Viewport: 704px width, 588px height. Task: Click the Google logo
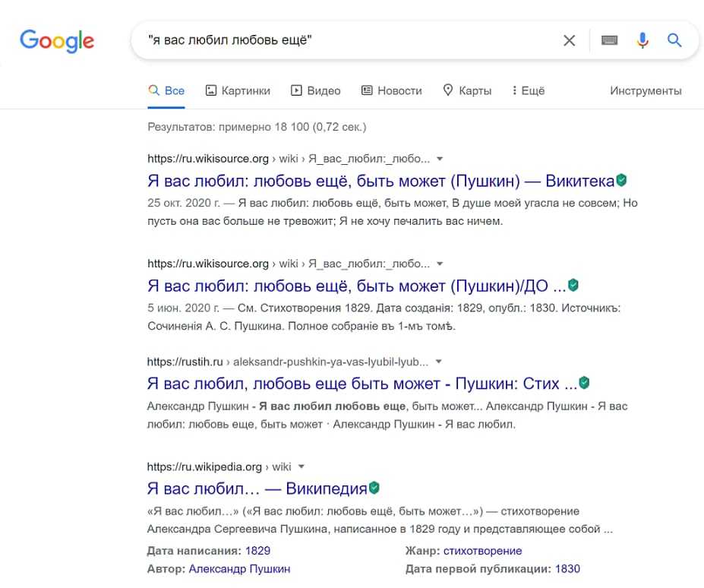57,40
